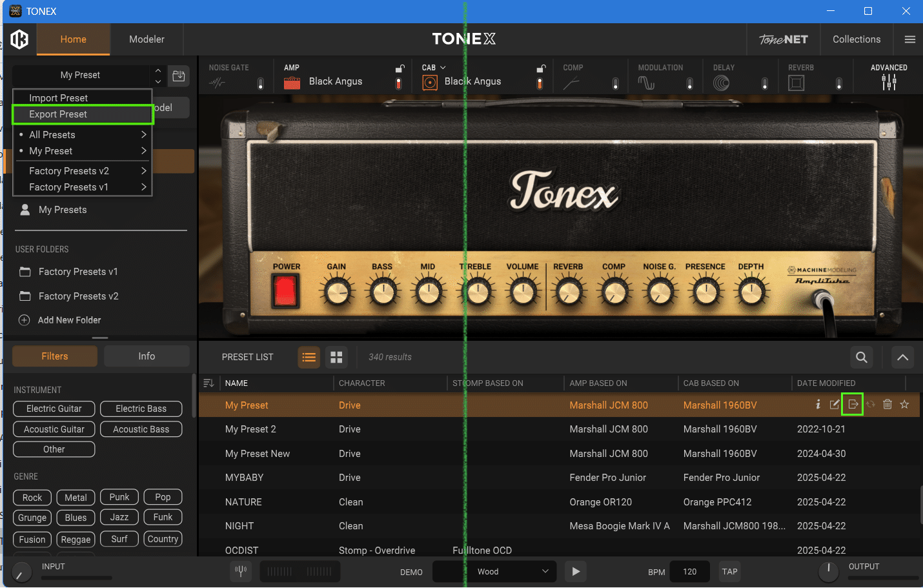
Task: Open the demo sound dropdown showing Wood
Action: point(494,571)
